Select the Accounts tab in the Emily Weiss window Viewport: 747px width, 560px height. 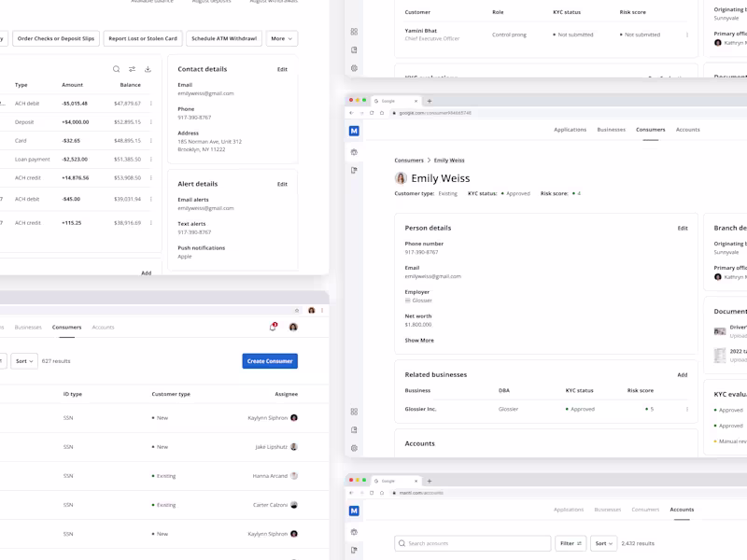(688, 130)
